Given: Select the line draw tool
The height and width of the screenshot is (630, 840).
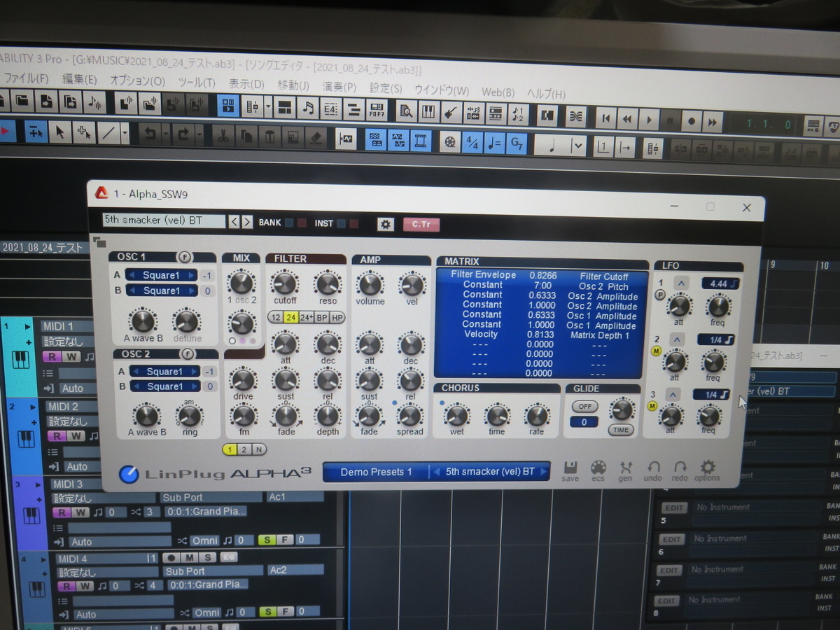Looking at the screenshot, I should pyautogui.click(x=108, y=132).
